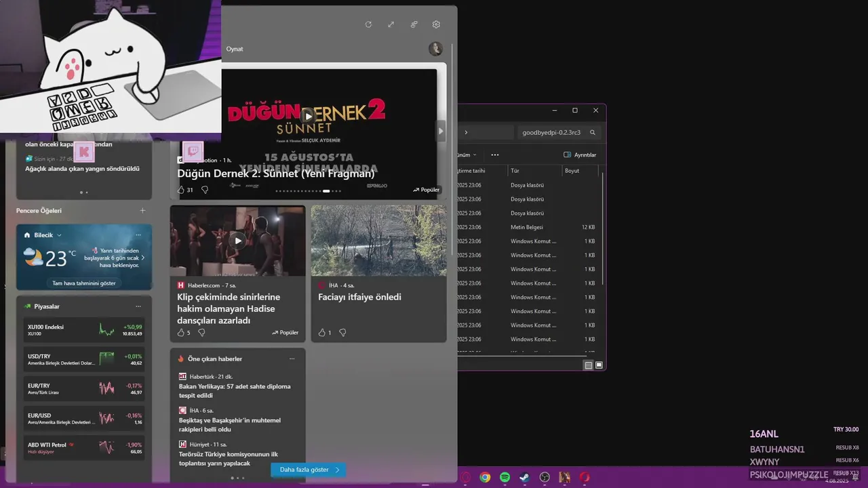Open Google Chrome from taskbar
Screen dimensions: 868x488
485,477
